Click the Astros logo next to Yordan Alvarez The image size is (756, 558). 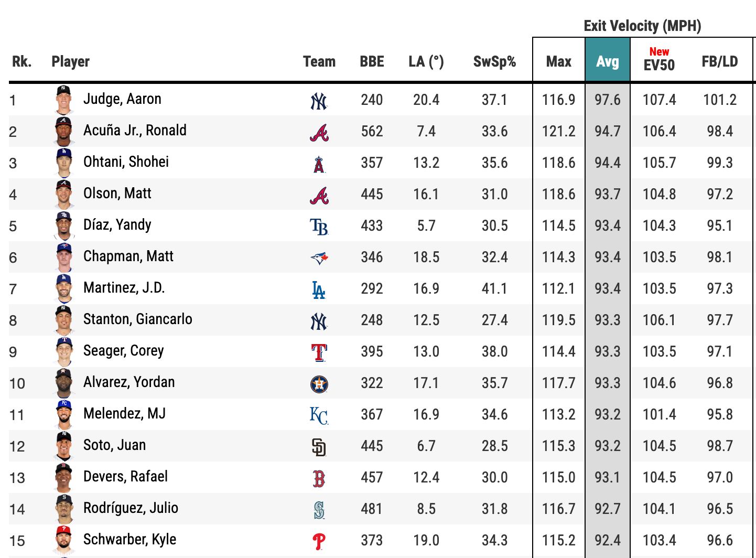[319, 384]
